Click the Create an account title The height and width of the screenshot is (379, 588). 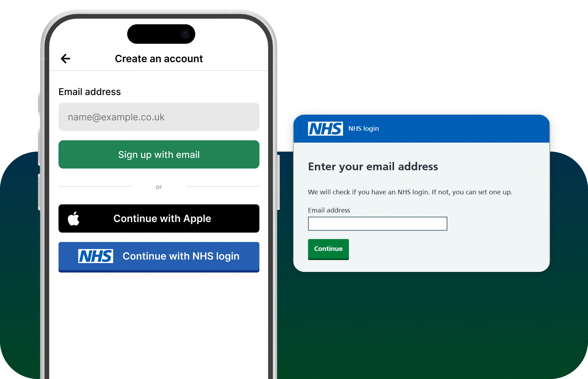pos(159,59)
